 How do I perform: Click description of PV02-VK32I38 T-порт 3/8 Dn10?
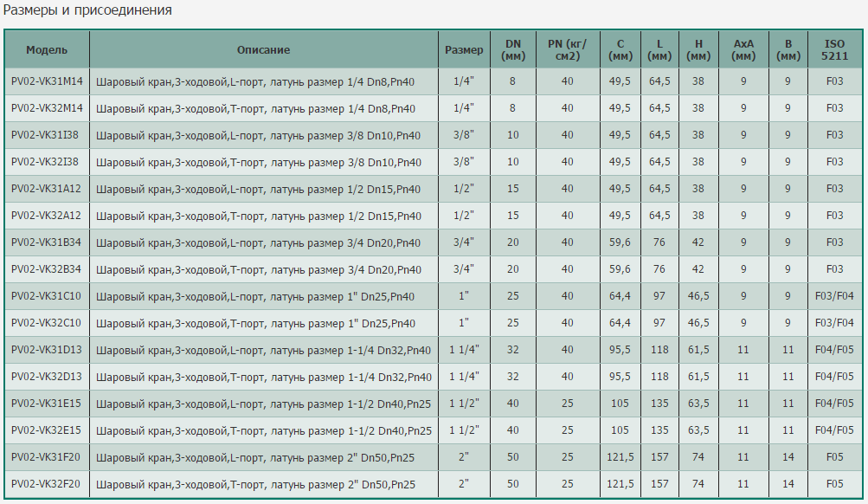[263, 162]
